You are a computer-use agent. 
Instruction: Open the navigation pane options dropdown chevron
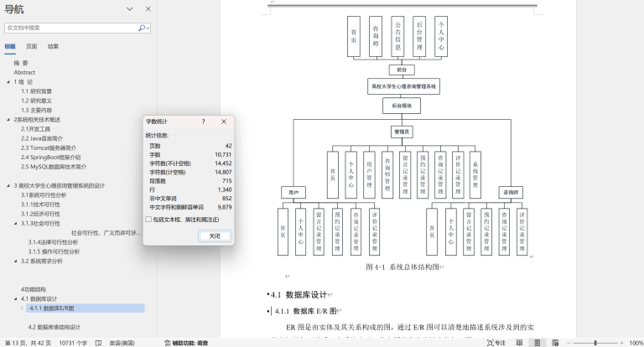pos(131,8)
